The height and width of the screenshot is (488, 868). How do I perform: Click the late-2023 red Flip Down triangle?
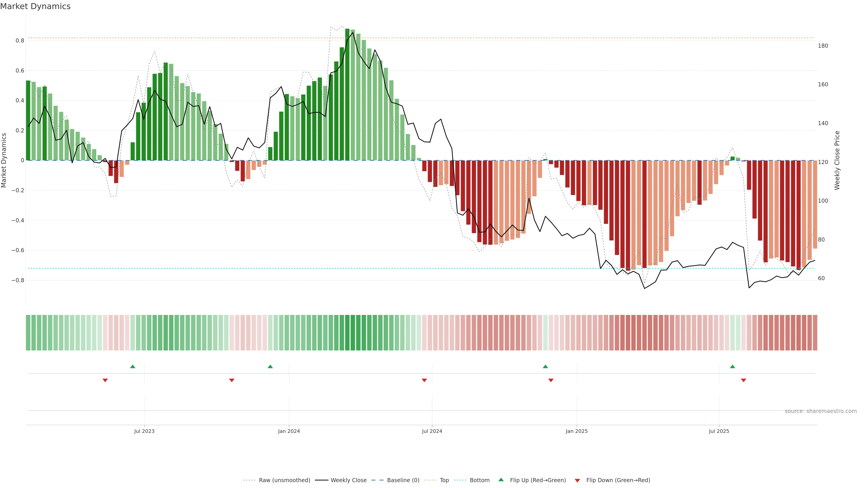tap(232, 380)
